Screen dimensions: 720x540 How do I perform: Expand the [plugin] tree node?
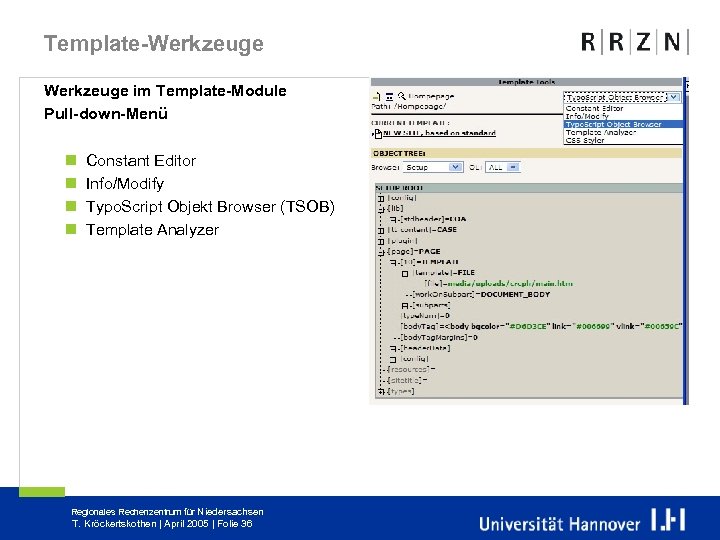(381, 241)
